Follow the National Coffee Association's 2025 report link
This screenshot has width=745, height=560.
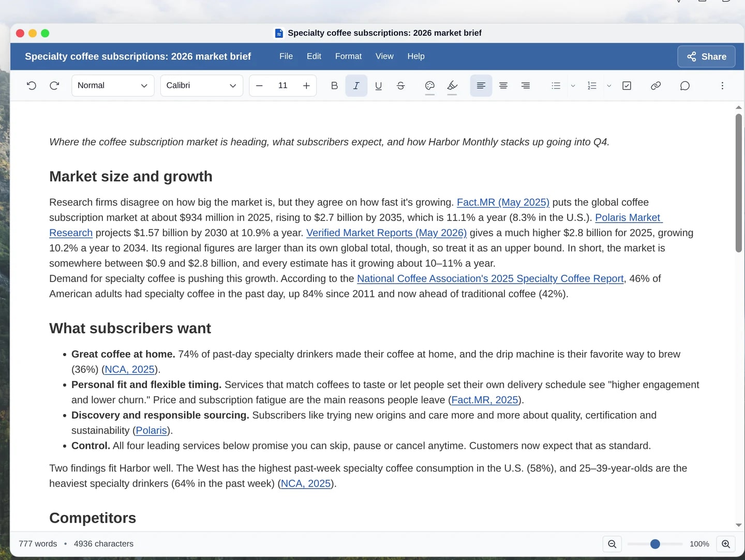click(x=490, y=278)
